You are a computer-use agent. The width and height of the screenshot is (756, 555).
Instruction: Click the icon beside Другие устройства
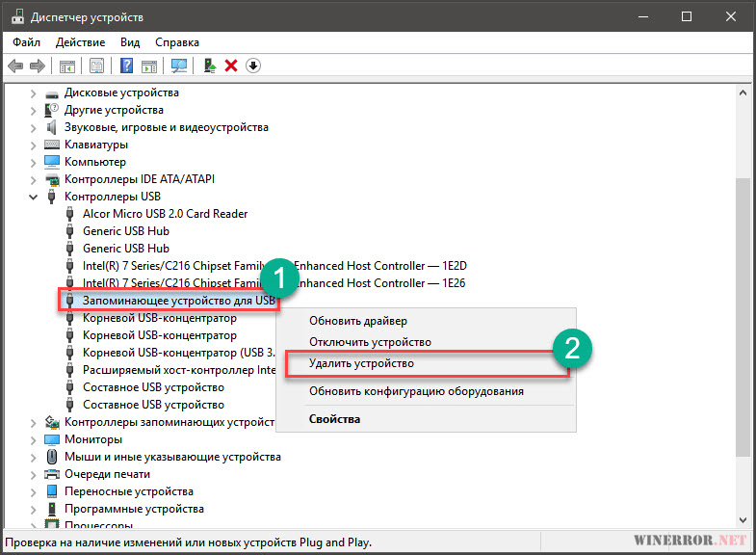click(x=51, y=110)
